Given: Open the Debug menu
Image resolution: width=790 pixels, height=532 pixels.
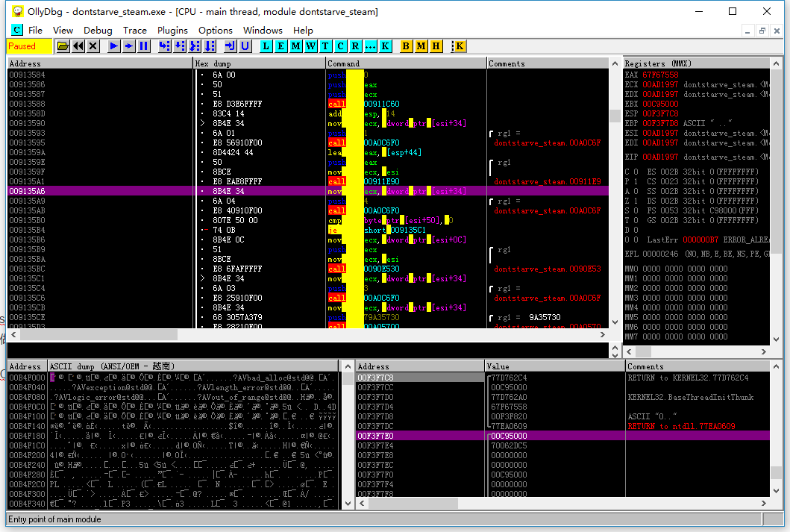Looking at the screenshot, I should click(98, 31).
